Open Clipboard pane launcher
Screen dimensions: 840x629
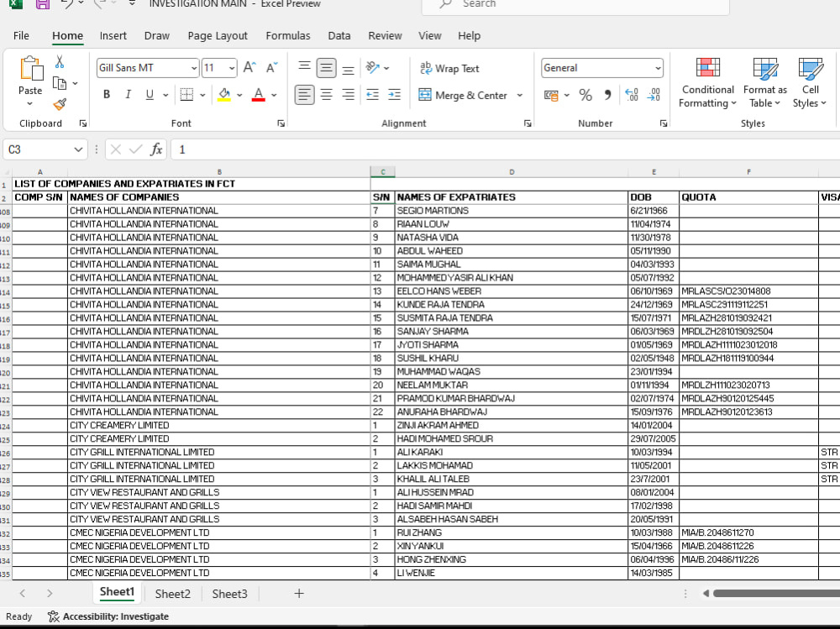pos(83,123)
